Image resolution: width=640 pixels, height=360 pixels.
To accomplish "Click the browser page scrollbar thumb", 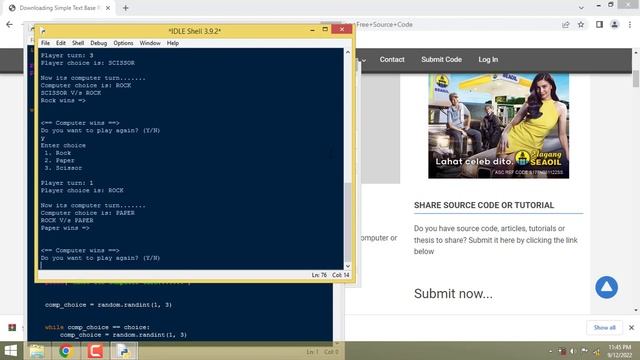I will [636, 78].
